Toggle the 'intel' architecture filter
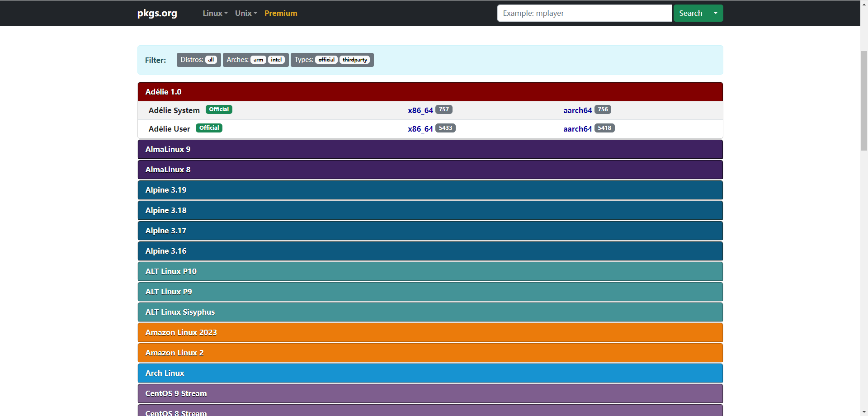The image size is (868, 416). tap(276, 60)
